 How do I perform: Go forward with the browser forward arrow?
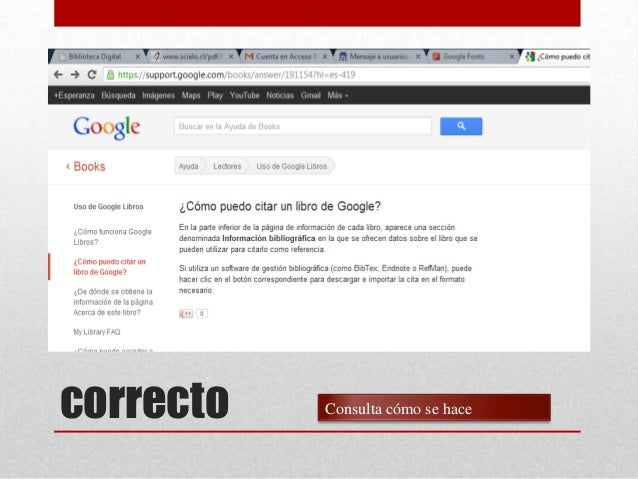(75, 75)
